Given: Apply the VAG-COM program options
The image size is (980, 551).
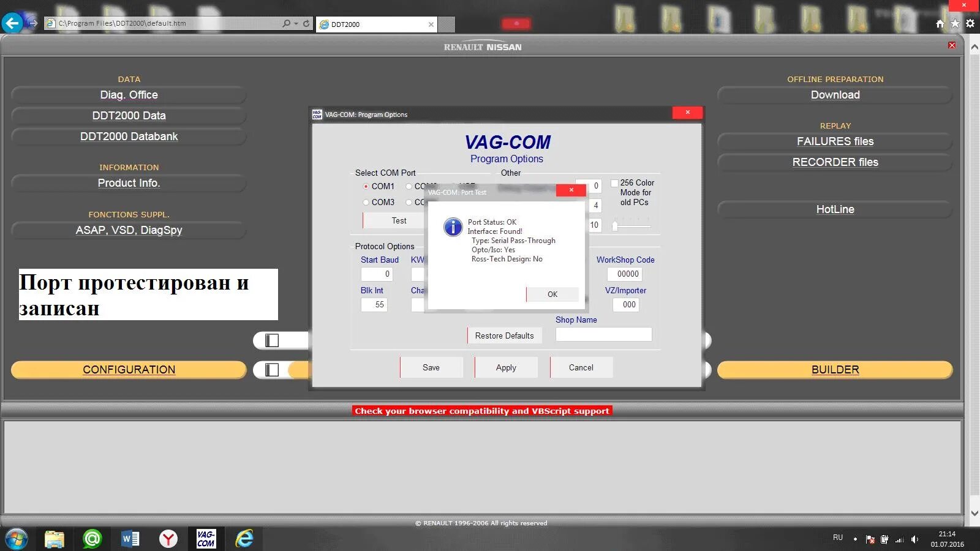Looking at the screenshot, I should (x=506, y=367).
